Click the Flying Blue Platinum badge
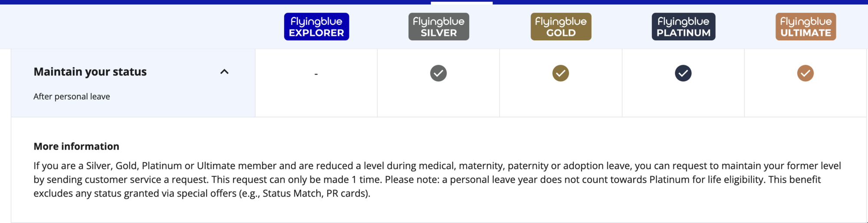This screenshot has height=223, width=868. (x=683, y=26)
